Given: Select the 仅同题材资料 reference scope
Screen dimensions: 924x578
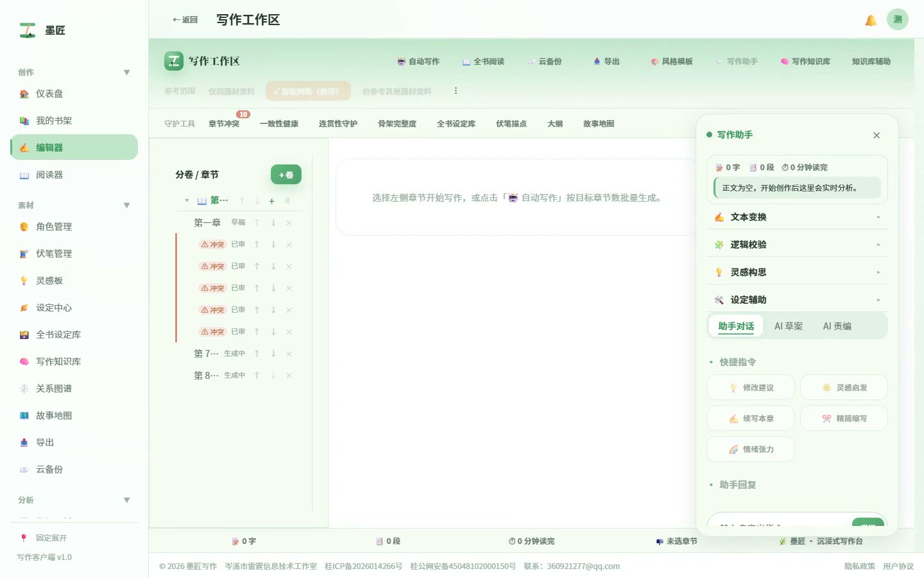Looking at the screenshot, I should (231, 91).
